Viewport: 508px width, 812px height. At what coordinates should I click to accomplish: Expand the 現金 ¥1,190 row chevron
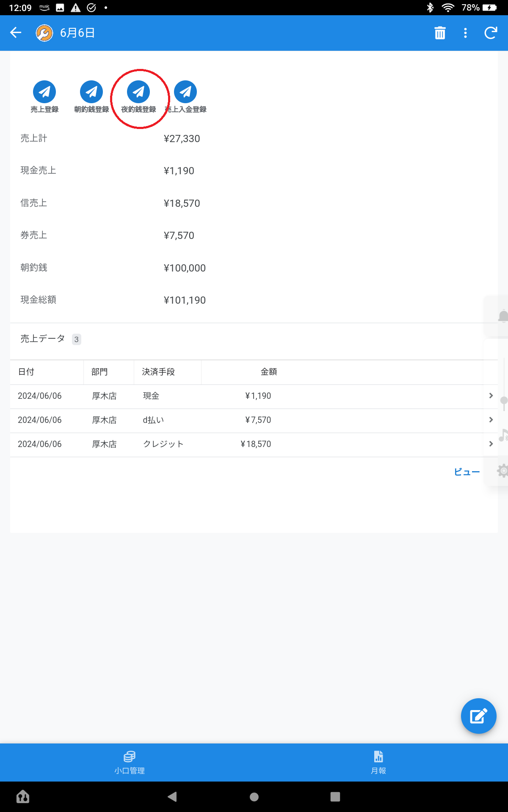[x=491, y=395]
